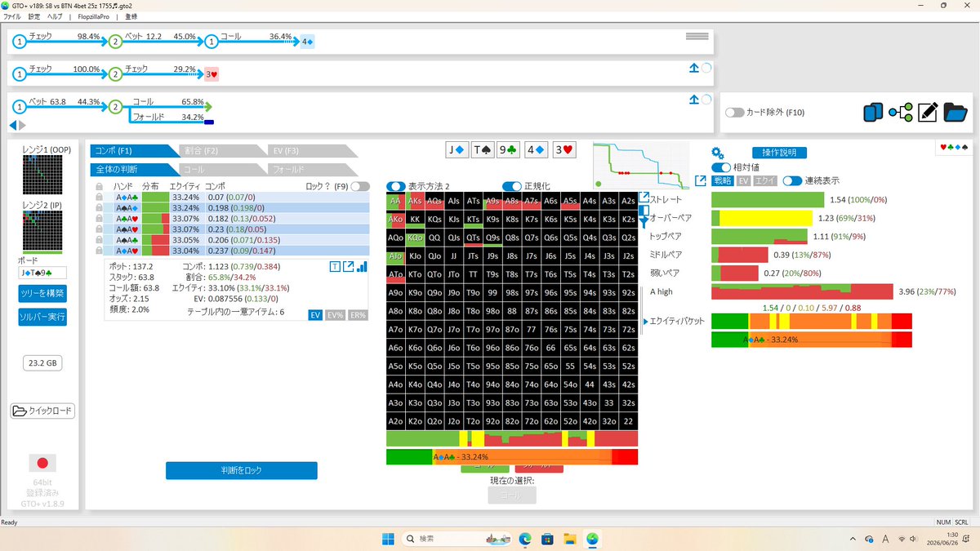Show hidden system tray icons chevron
The image size is (980, 551).
click(x=853, y=539)
